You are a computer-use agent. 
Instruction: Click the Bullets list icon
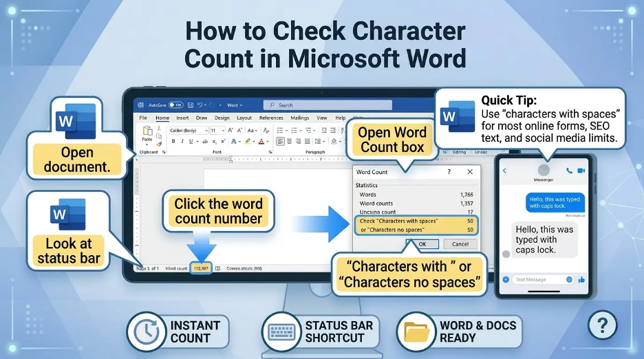tap(280, 130)
